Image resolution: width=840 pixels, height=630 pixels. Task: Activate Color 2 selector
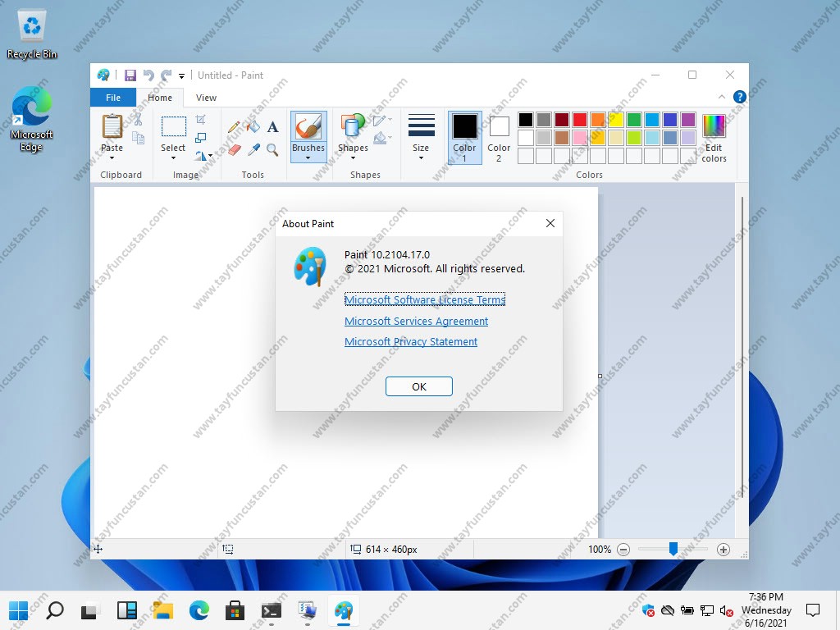[499, 137]
